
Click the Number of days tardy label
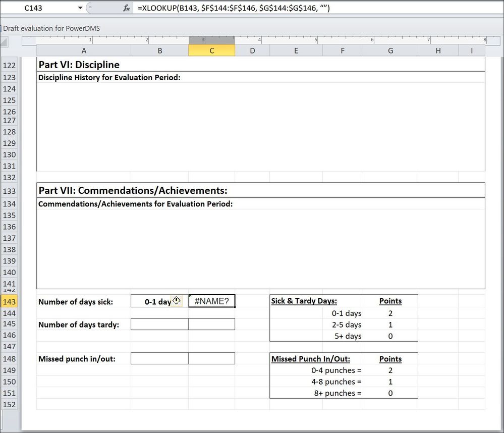click(78, 324)
